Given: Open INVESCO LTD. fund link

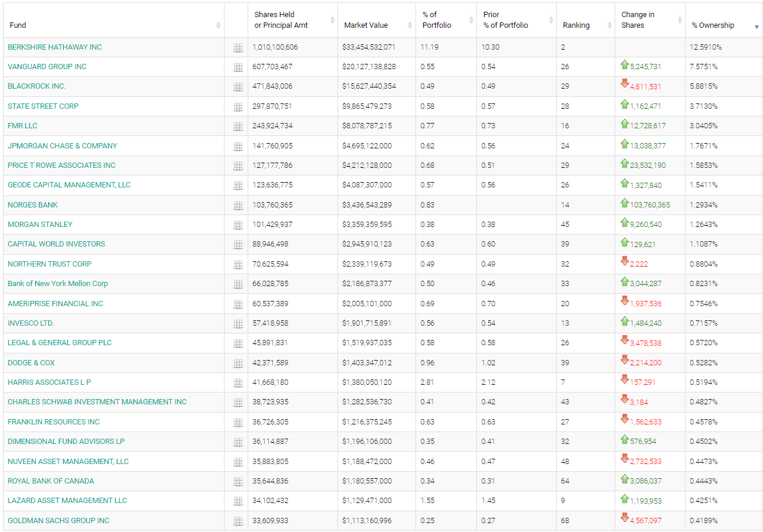Looking at the screenshot, I should coord(31,323).
